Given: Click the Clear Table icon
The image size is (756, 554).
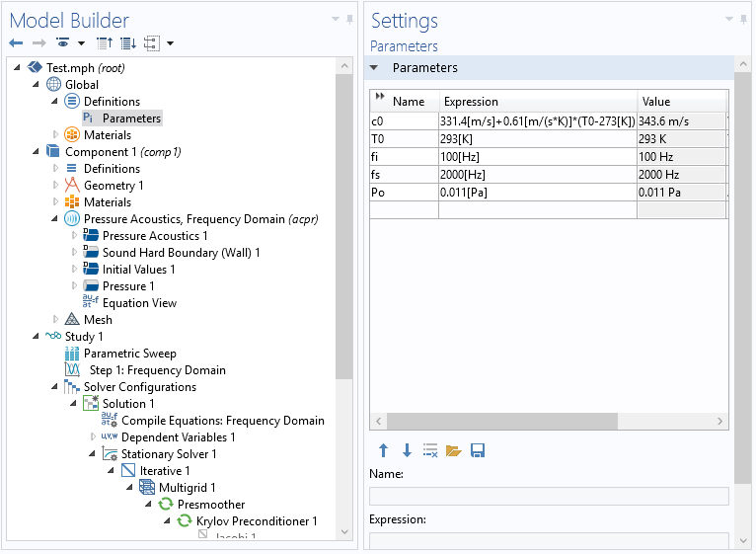Looking at the screenshot, I should click(x=430, y=450).
